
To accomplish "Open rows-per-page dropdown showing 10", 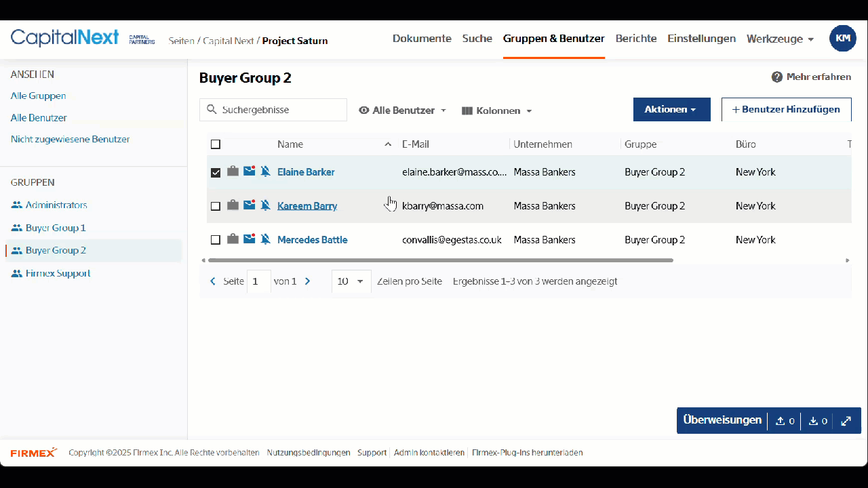I will 351,281.
